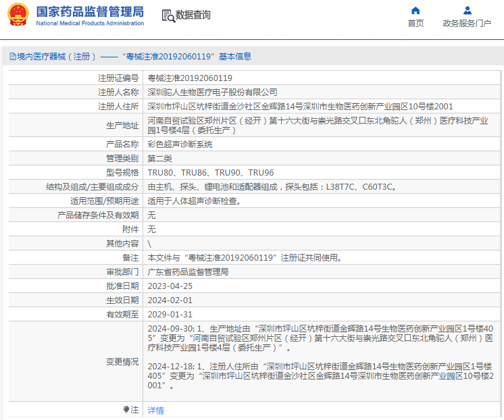Select model list TRU80、TRU86、TRU90、TRU96

211,173
